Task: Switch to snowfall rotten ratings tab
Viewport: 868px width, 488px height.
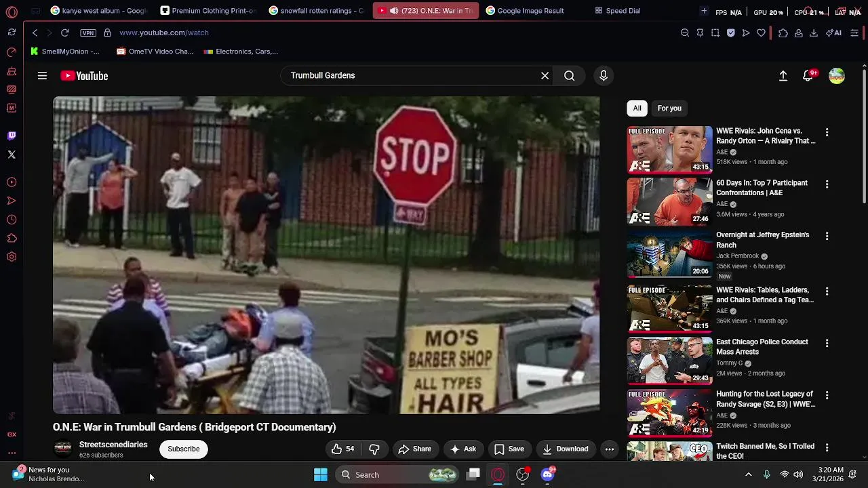Action: (x=317, y=11)
